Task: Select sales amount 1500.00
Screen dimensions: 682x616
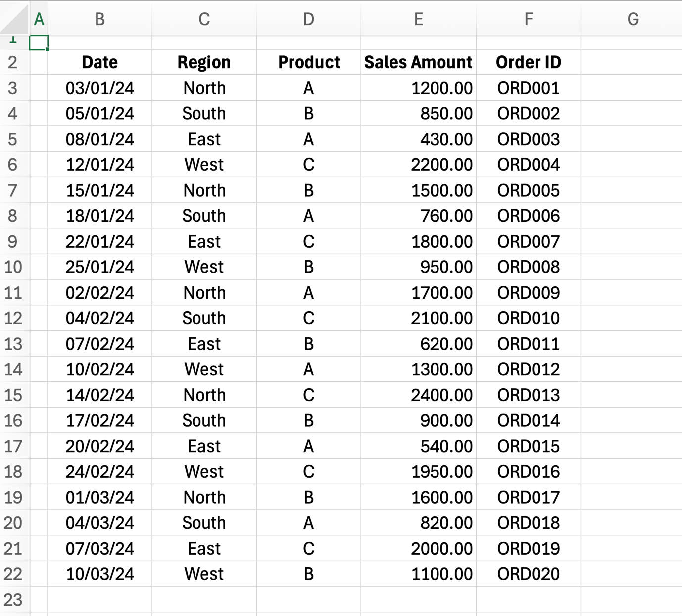Action: (x=418, y=190)
